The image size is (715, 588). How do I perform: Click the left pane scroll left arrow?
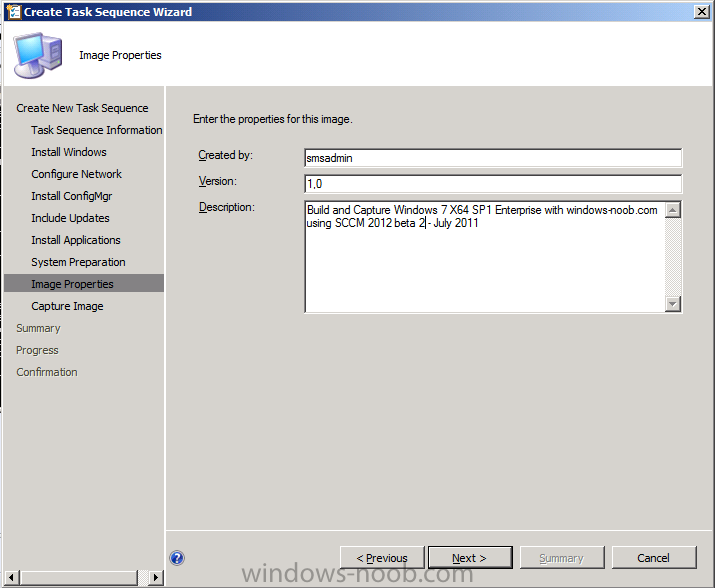pyautogui.click(x=11, y=578)
